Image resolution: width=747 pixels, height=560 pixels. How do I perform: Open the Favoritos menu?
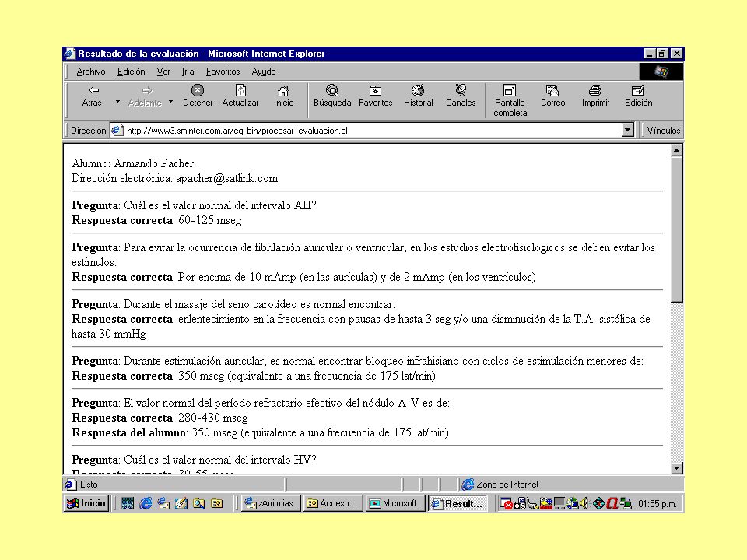pyautogui.click(x=223, y=72)
